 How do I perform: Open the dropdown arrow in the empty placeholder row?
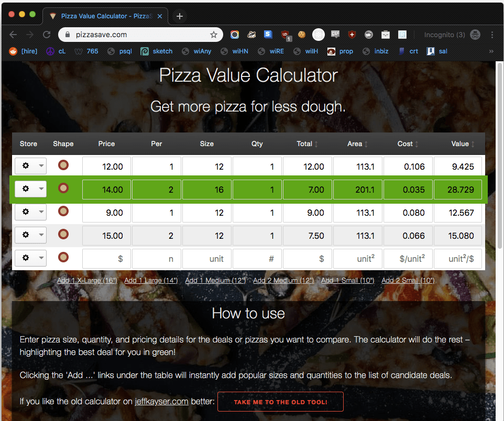(41, 258)
